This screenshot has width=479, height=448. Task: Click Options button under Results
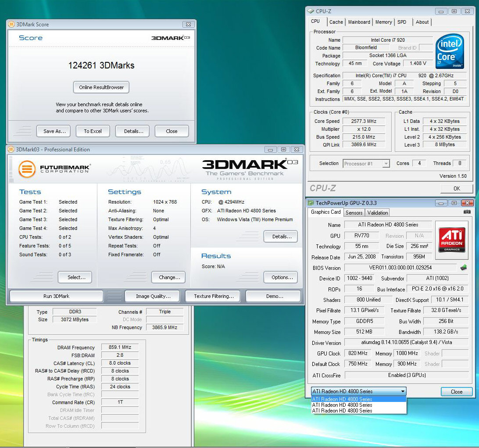(x=281, y=277)
